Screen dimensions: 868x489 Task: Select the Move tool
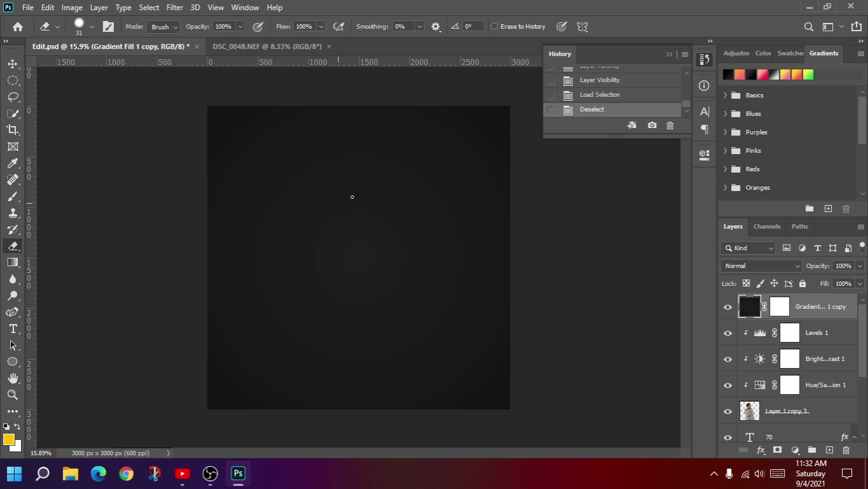tap(13, 64)
